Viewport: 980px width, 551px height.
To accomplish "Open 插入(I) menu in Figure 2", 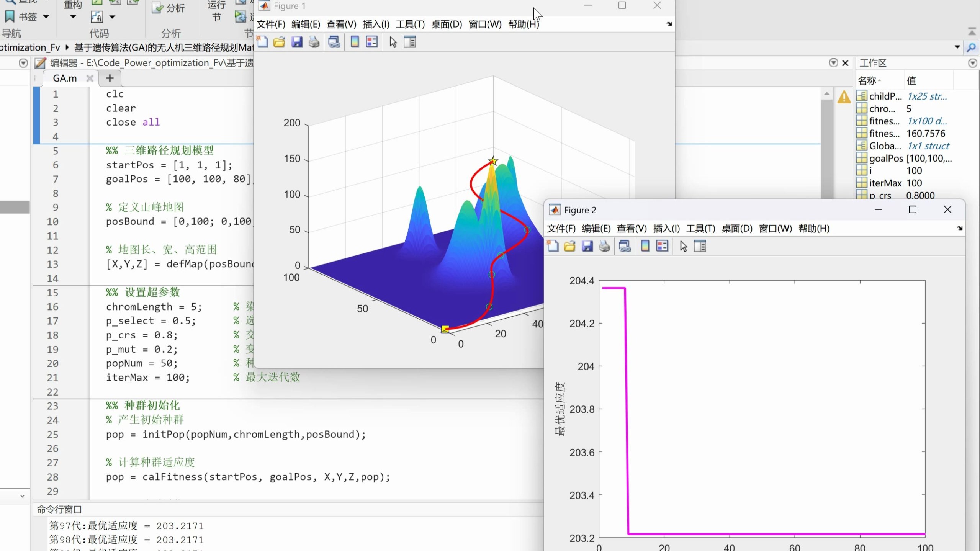I will pos(666,229).
